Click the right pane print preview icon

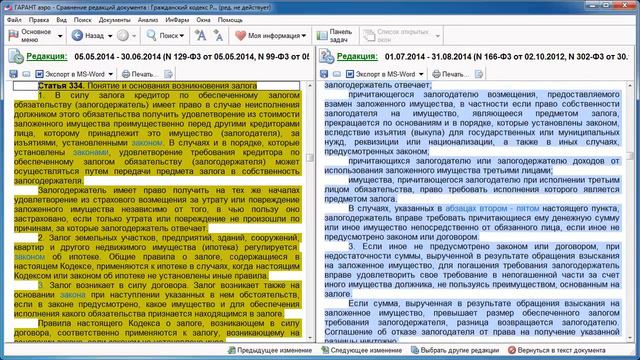click(x=479, y=74)
